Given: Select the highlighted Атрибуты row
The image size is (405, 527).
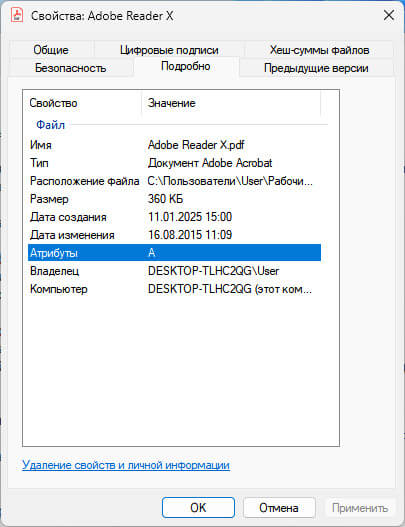Looking at the screenshot, I should point(174,253).
